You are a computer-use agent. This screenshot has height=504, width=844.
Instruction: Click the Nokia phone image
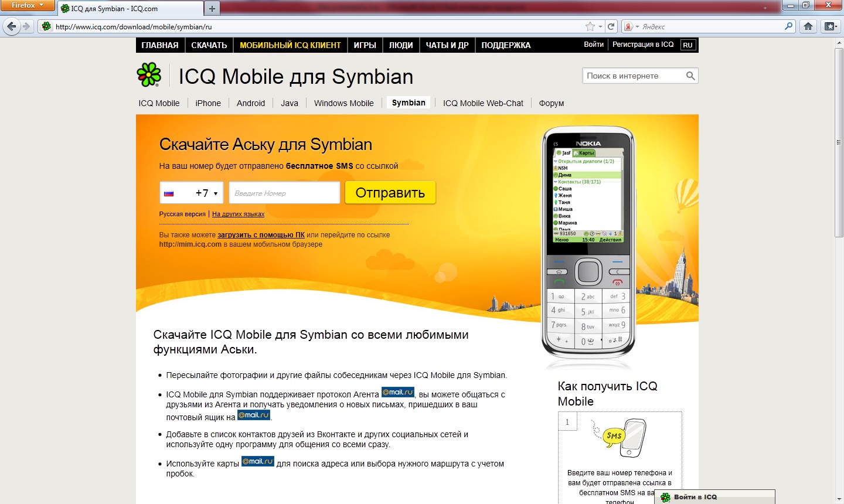point(588,242)
